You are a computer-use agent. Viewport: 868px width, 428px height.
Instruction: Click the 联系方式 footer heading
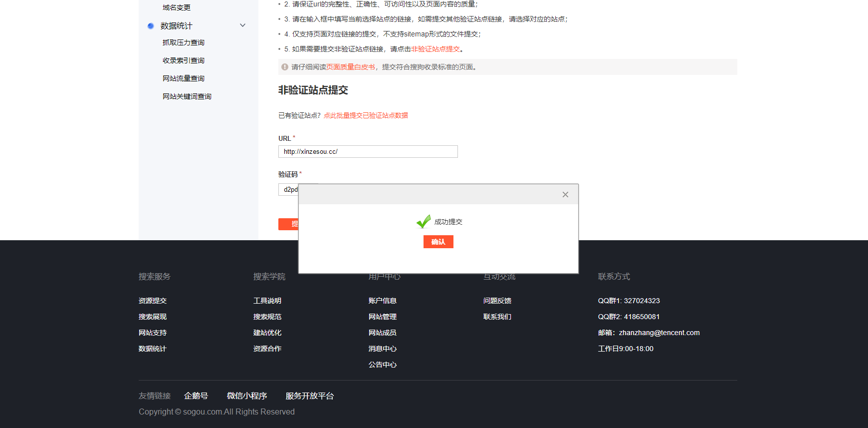pyautogui.click(x=614, y=276)
